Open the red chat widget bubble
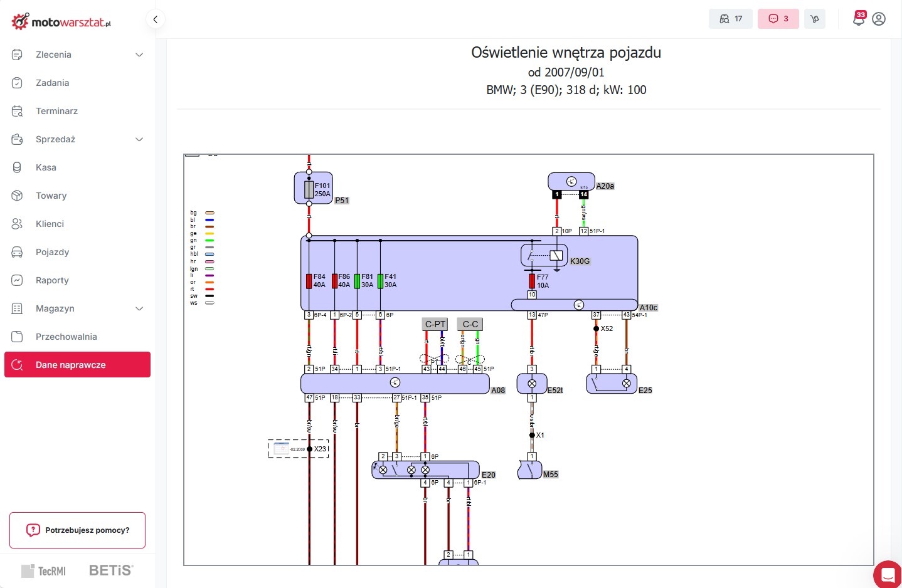Screen dimensions: 902x588 point(888,574)
